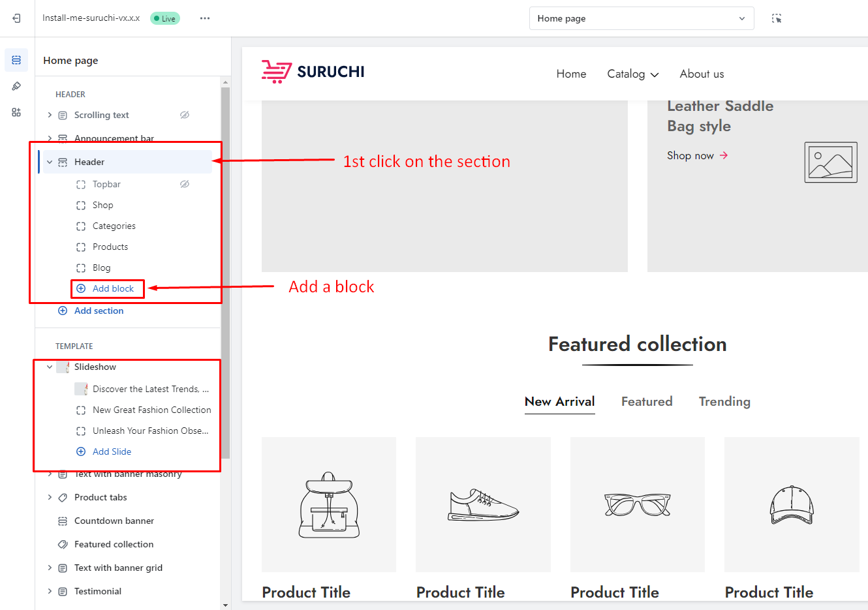
Task: Click the Live status badge
Action: [x=165, y=18]
